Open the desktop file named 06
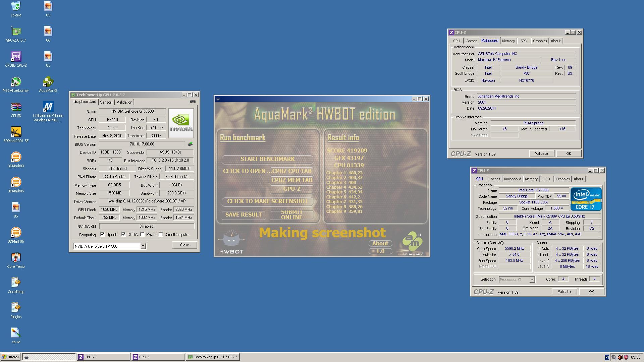Image resolution: width=644 pixels, height=362 pixels. (48, 34)
